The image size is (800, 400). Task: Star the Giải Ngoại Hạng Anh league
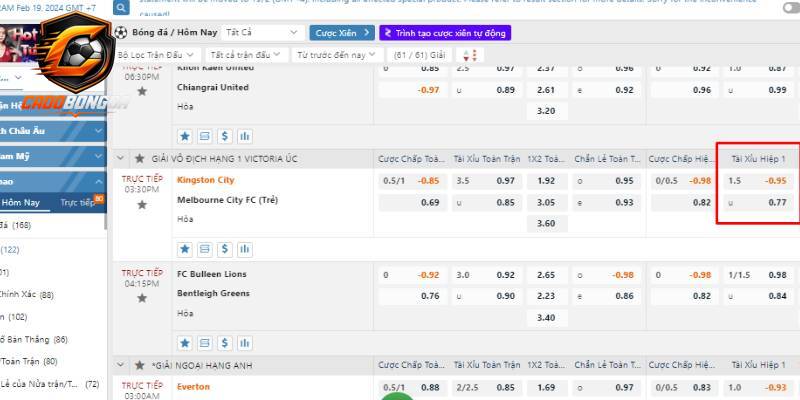(139, 365)
